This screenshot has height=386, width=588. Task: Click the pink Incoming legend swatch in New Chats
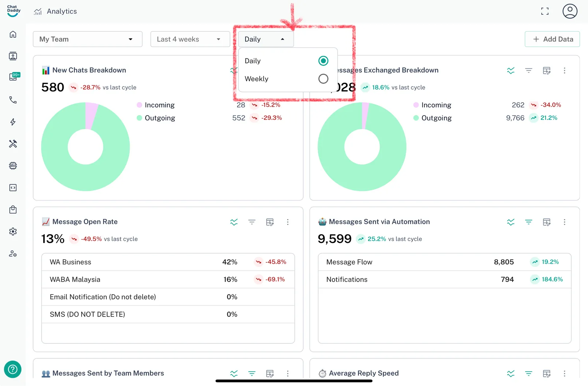click(x=139, y=105)
